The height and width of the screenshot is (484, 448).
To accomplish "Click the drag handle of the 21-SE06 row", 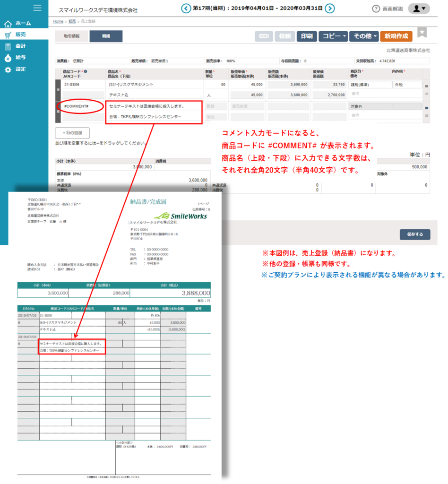I will [x=58, y=90].
